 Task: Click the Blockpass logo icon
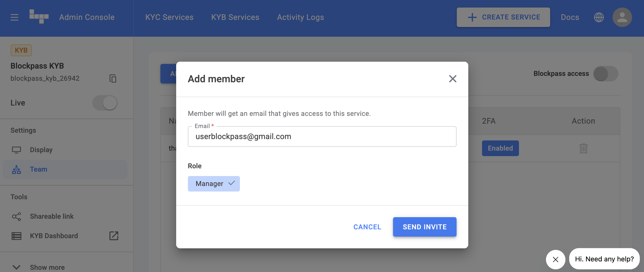39,17
